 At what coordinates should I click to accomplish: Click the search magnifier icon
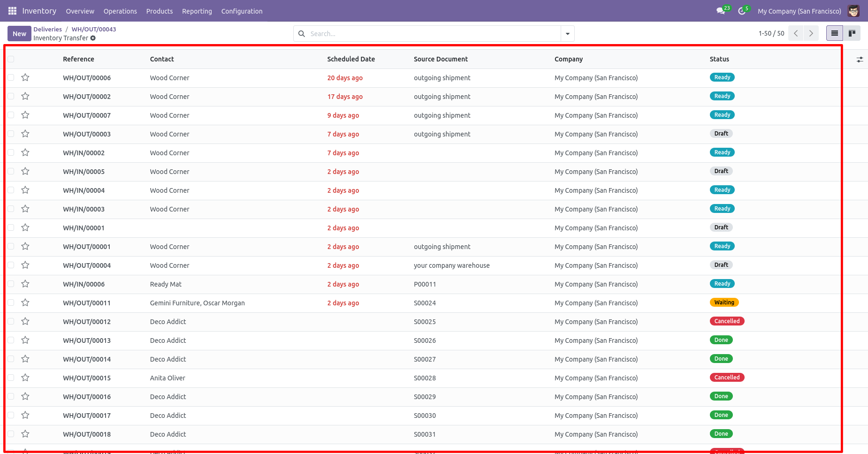coord(302,34)
